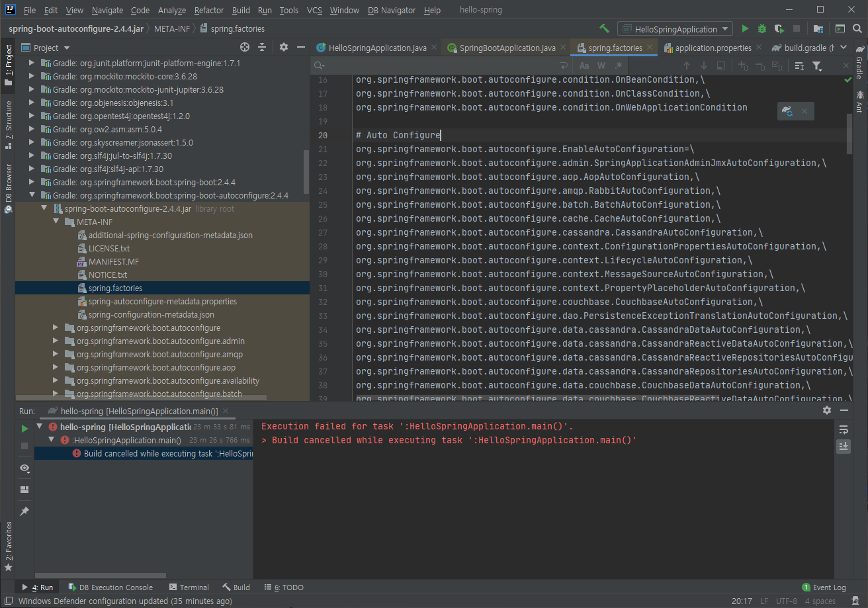Image resolution: width=868 pixels, height=608 pixels.
Task: Open Terminal tool window
Action: (189, 587)
